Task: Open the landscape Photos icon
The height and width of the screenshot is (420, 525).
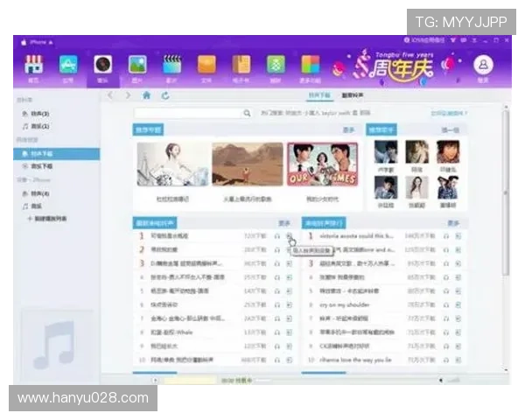Action: [137, 64]
